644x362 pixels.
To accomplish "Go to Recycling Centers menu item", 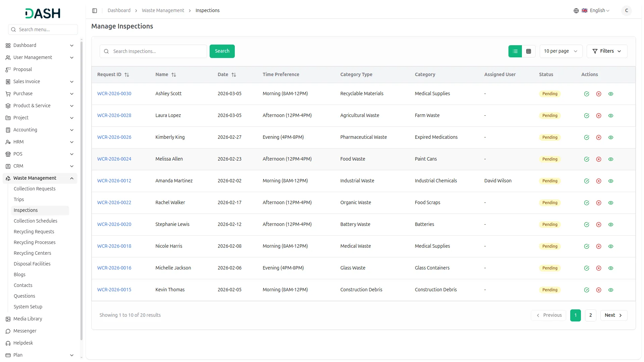I will [33, 253].
